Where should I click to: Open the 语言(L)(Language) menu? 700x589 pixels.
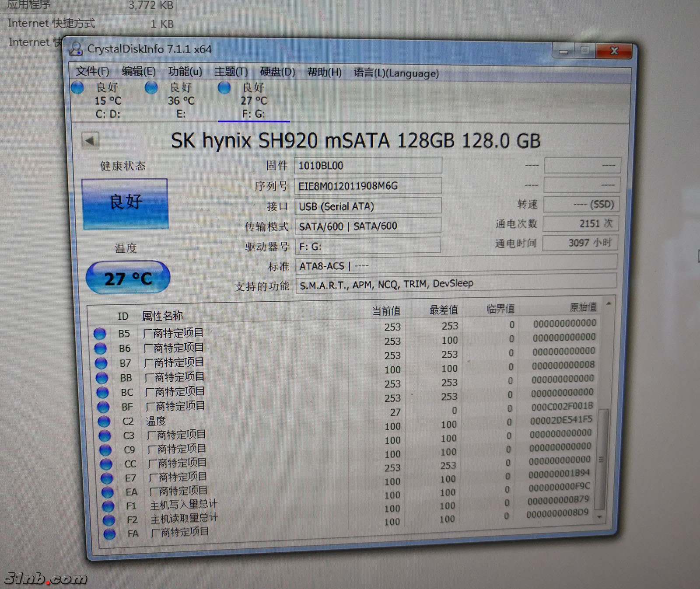click(x=396, y=73)
